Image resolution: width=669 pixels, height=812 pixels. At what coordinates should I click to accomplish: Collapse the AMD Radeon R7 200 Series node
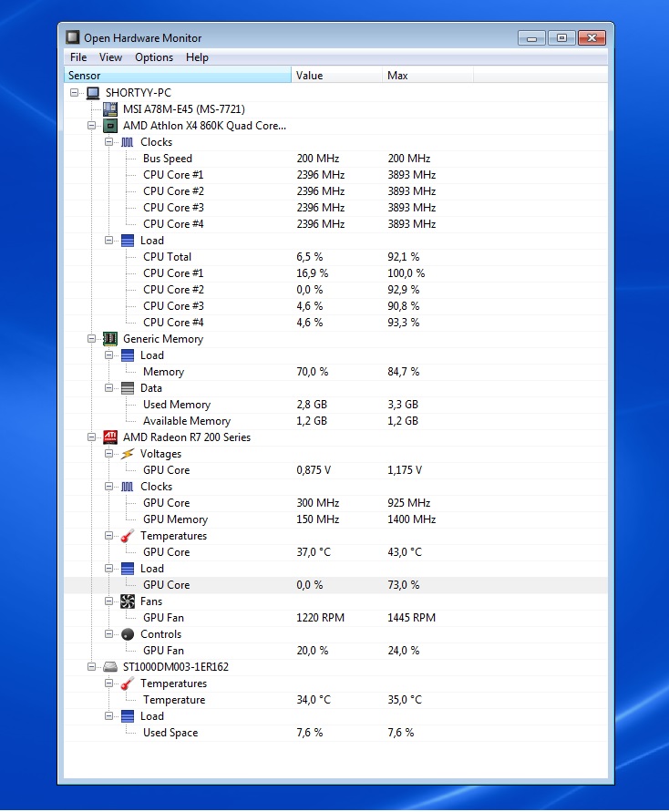click(x=92, y=437)
